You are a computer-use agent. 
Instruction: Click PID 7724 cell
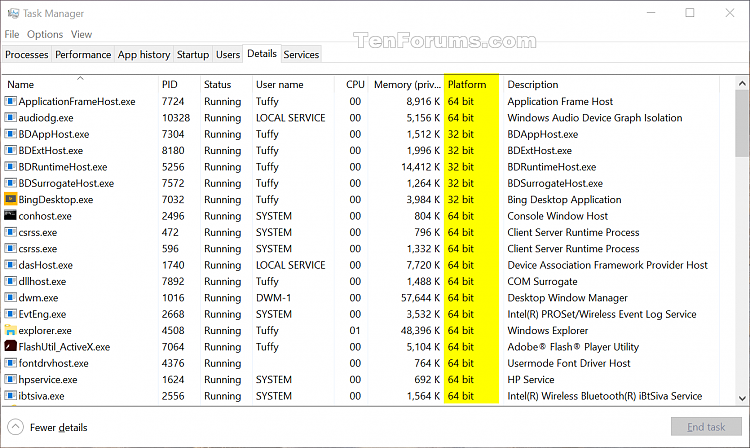point(173,101)
